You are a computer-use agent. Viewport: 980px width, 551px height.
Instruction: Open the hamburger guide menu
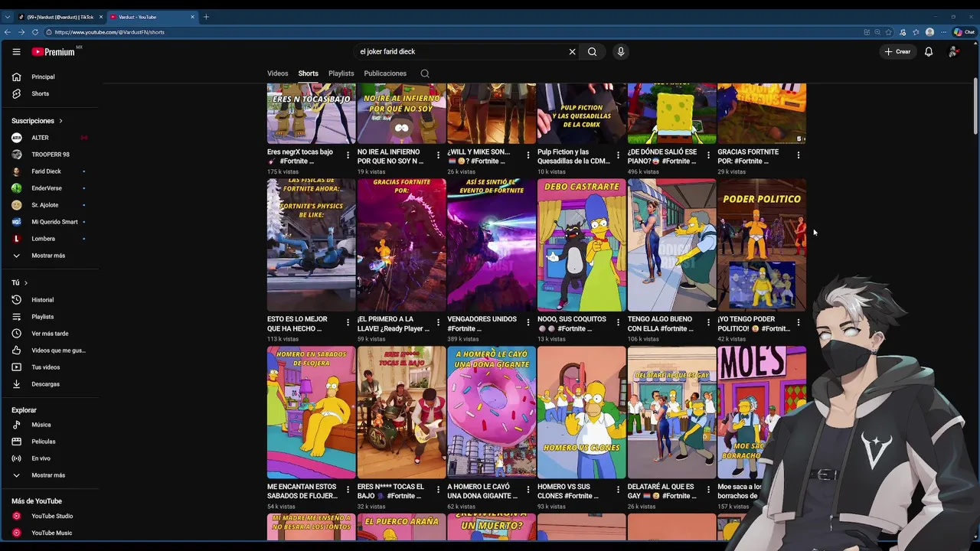(16, 51)
